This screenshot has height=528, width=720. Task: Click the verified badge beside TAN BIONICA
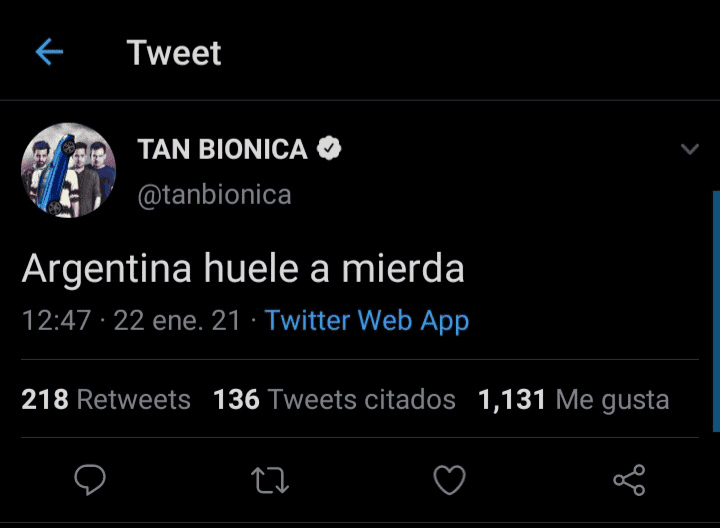[x=330, y=150]
